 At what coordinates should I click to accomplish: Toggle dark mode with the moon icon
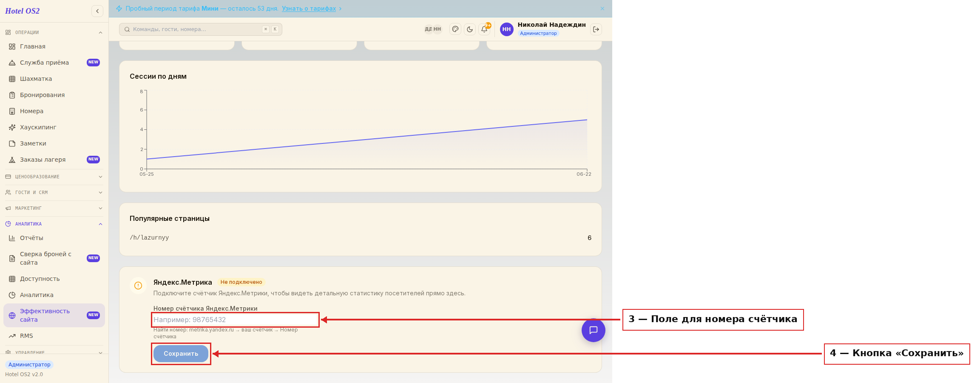coord(470,29)
